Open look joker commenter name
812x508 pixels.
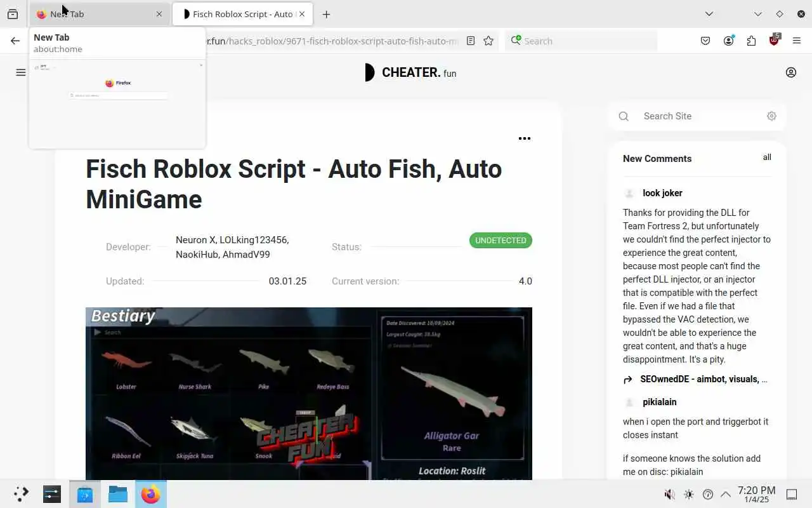[x=662, y=193]
